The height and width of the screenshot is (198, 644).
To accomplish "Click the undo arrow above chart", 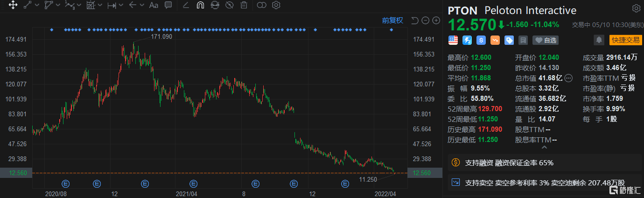I will (414, 20).
